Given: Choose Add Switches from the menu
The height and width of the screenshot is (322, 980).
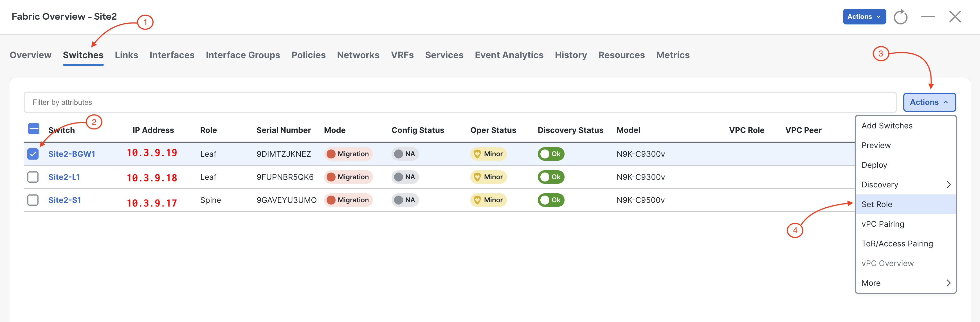Looking at the screenshot, I should tap(905, 126).
